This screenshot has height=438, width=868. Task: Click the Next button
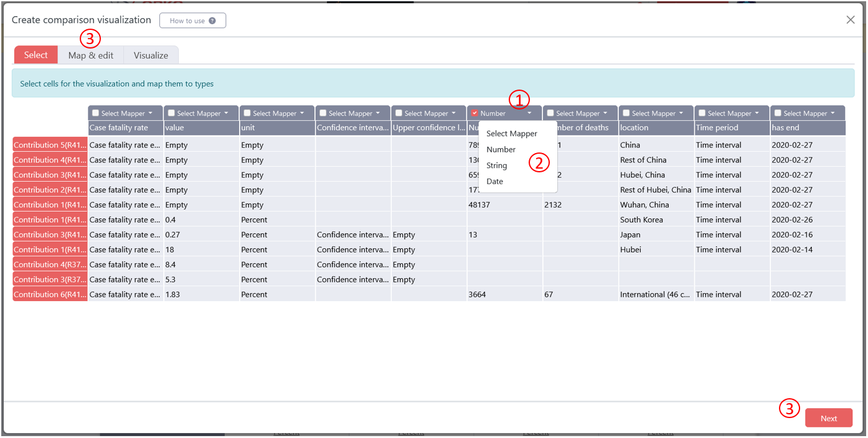tap(829, 417)
